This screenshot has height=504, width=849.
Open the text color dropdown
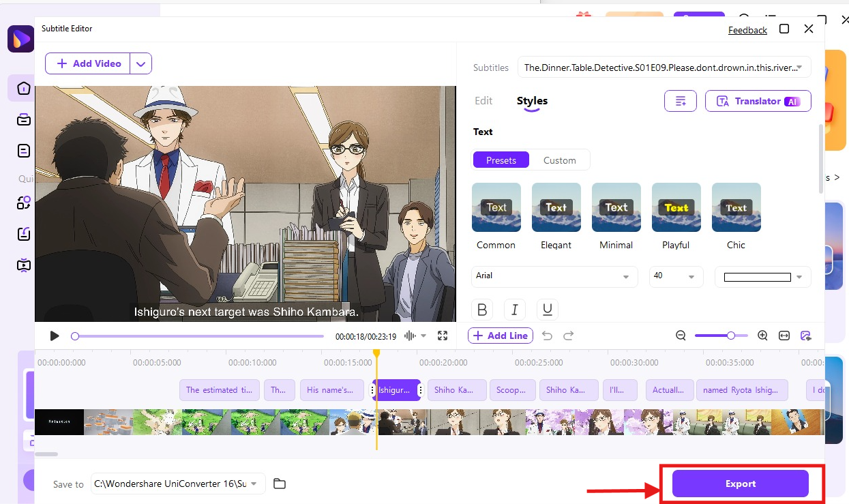coord(763,276)
